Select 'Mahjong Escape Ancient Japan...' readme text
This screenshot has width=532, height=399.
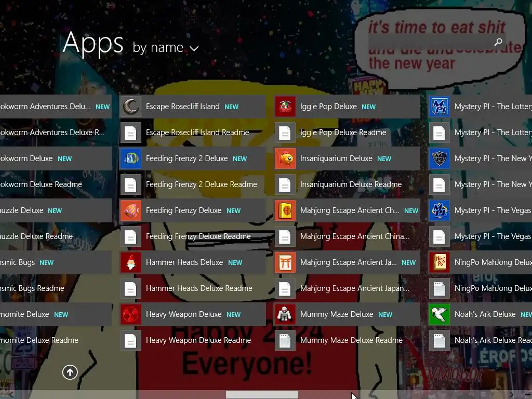[x=354, y=288]
